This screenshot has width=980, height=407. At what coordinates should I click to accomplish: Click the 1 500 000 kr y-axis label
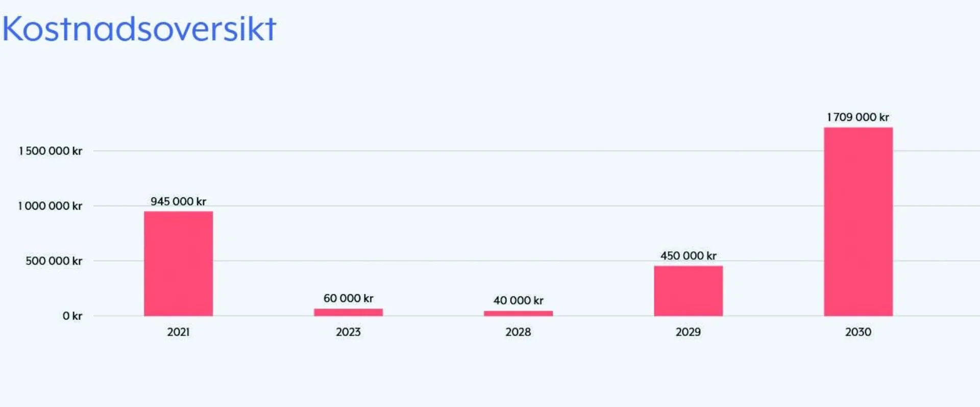(51, 151)
